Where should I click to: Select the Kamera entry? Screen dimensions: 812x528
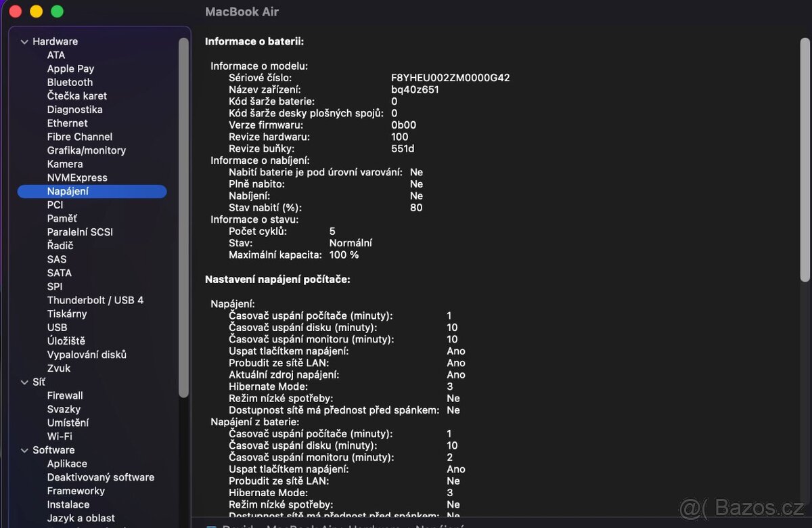[65, 164]
